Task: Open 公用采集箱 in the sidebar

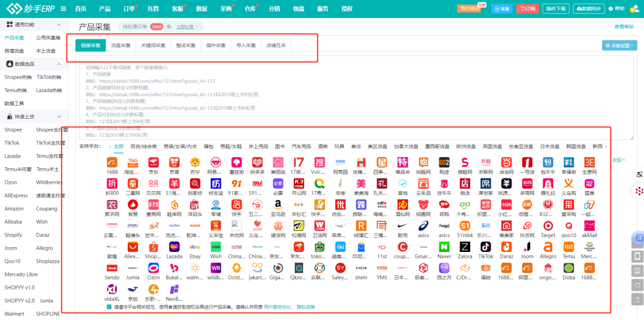Action: (48, 38)
